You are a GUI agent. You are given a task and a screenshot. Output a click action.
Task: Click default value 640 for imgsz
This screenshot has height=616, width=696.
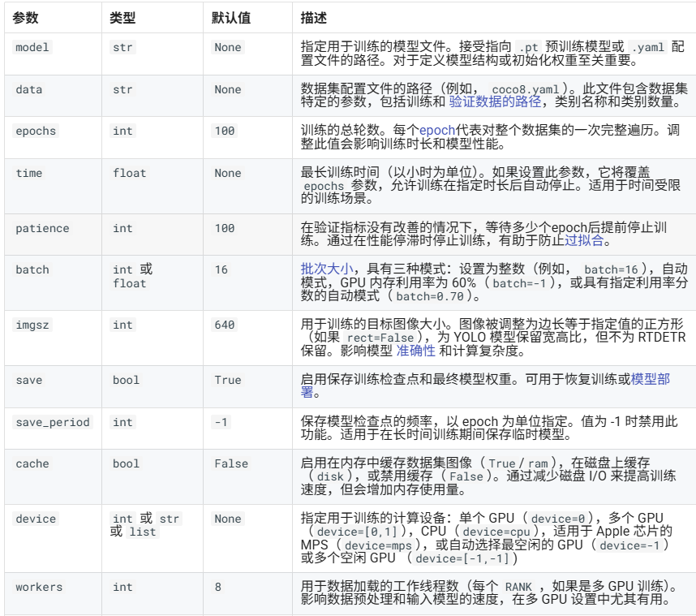[x=225, y=325]
